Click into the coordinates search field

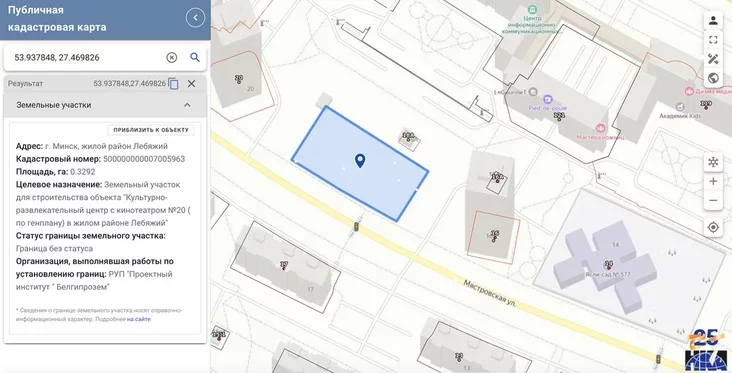pos(86,57)
